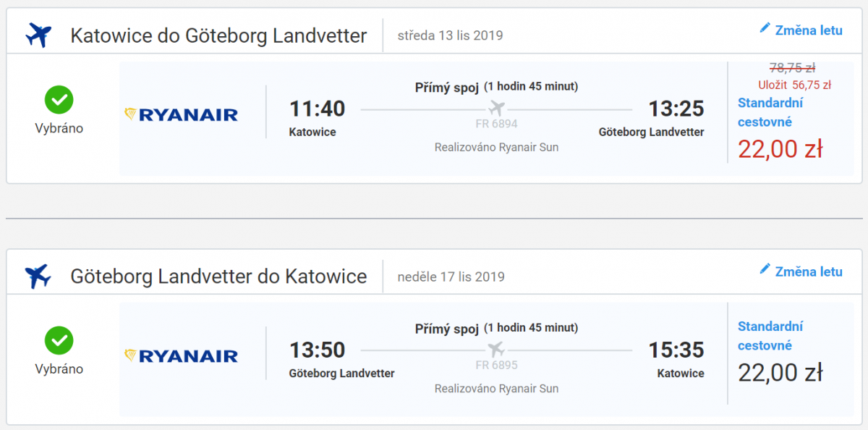The height and width of the screenshot is (430, 868).
Task: Click the pencil icon on outbound flight
Action: coord(765,28)
